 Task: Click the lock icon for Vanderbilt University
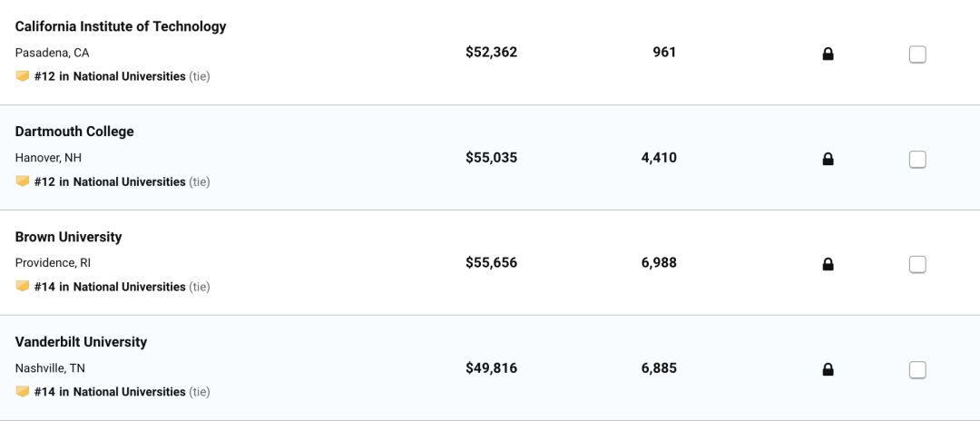click(828, 370)
